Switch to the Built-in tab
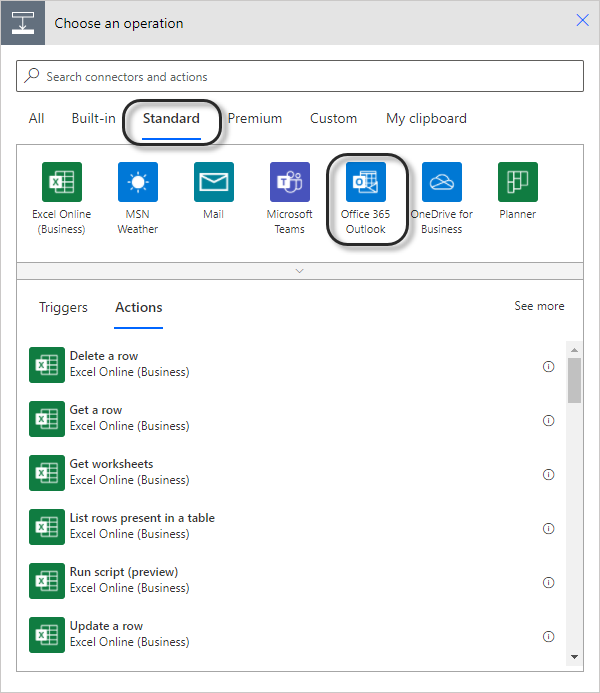This screenshot has height=693, width=600. click(x=94, y=118)
